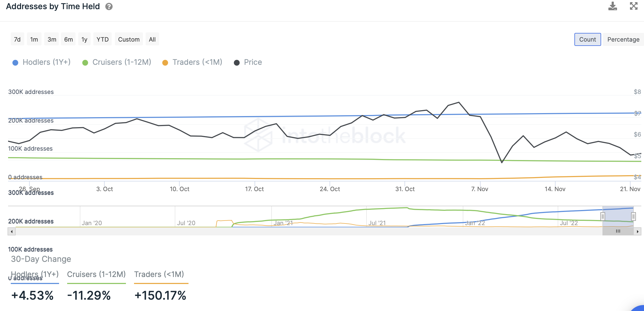Click the left range navigator handle
This screenshot has height=311, width=644.
pyautogui.click(x=603, y=216)
